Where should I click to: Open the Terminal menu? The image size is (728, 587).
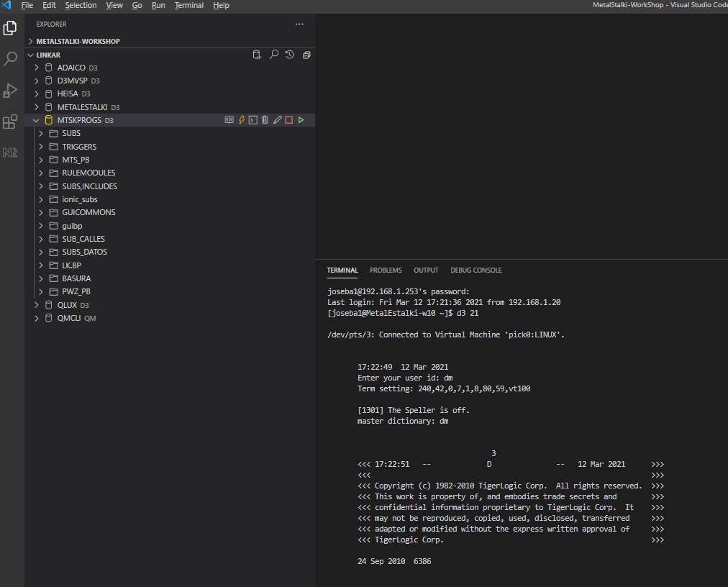(189, 5)
